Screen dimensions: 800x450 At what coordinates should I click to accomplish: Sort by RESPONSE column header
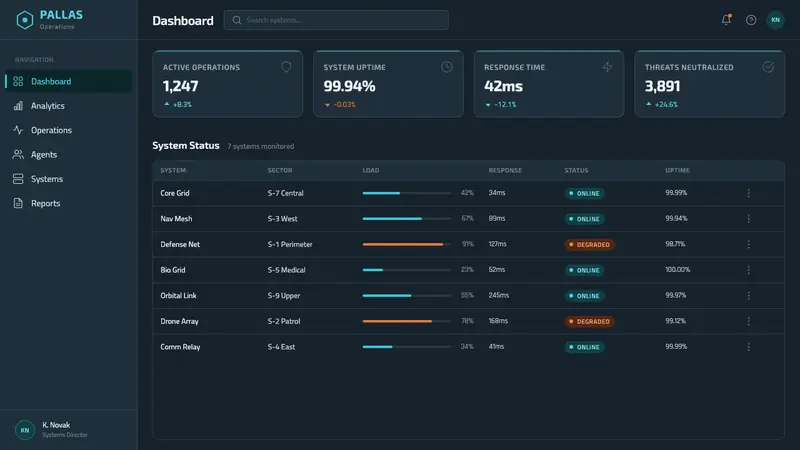(505, 170)
